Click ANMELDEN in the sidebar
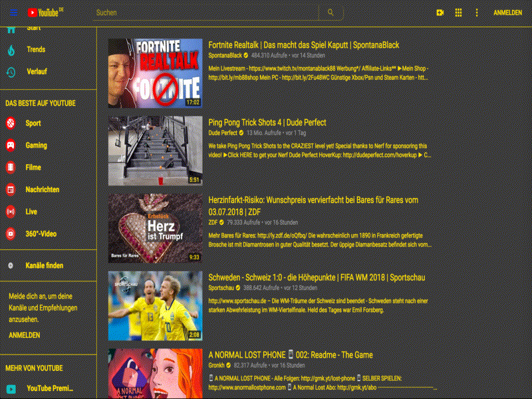Screen dimensions: 532x399 [x=25, y=335]
